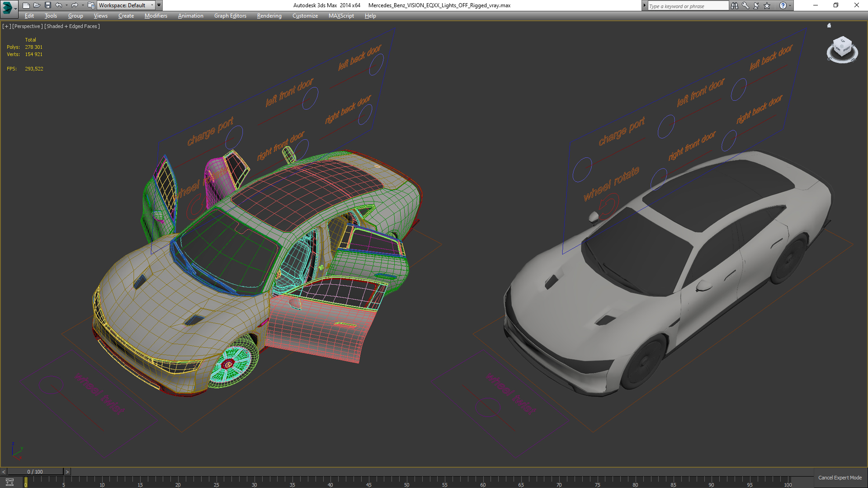Open the Create menu

(x=126, y=16)
